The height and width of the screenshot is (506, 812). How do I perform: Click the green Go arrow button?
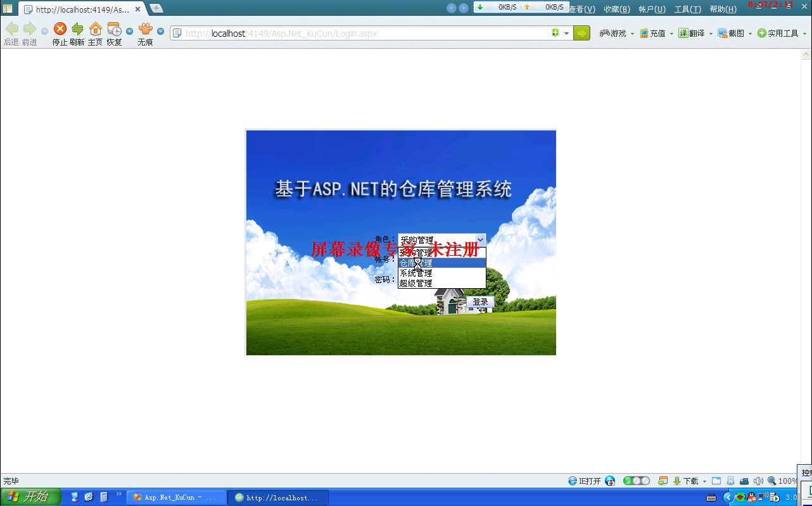pos(581,33)
